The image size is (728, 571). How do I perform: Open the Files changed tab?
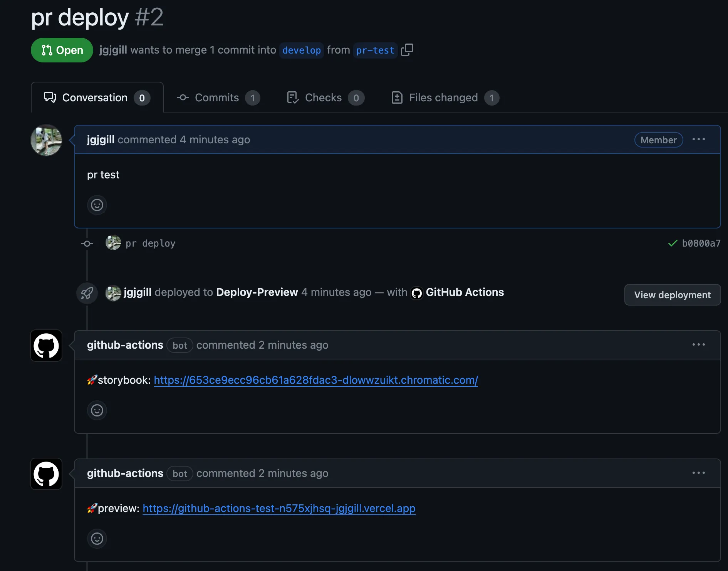pyautogui.click(x=443, y=97)
